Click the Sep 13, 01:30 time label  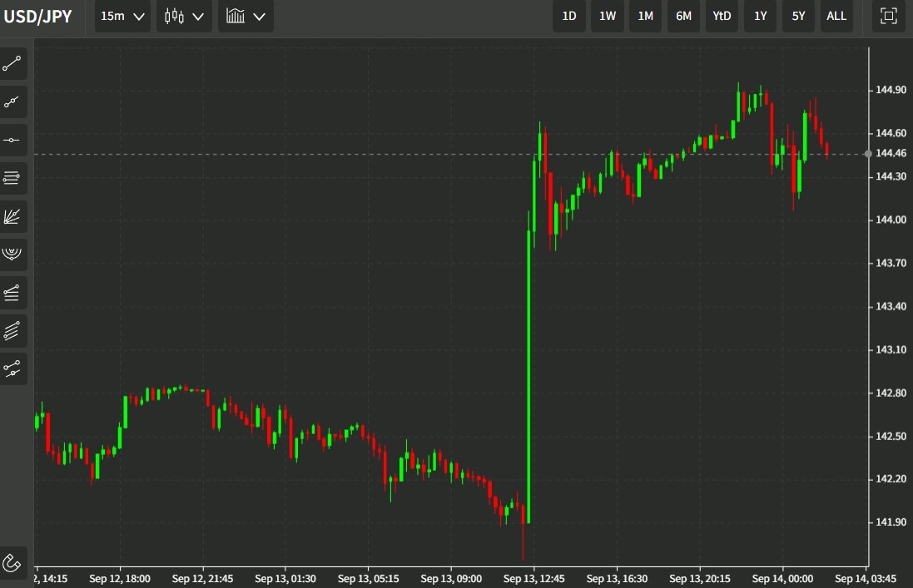click(x=285, y=579)
